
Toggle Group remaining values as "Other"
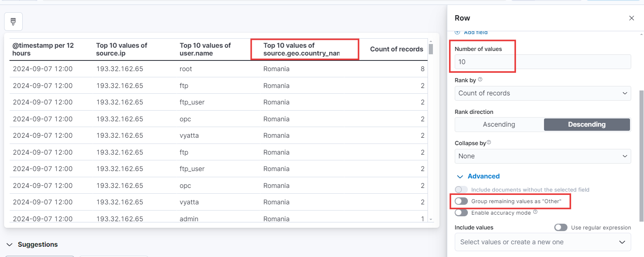461,201
